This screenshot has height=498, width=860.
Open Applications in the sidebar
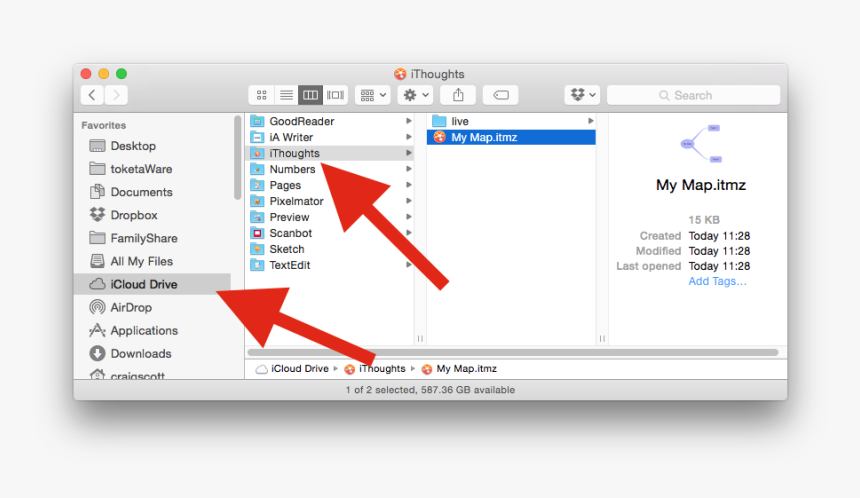[154, 330]
